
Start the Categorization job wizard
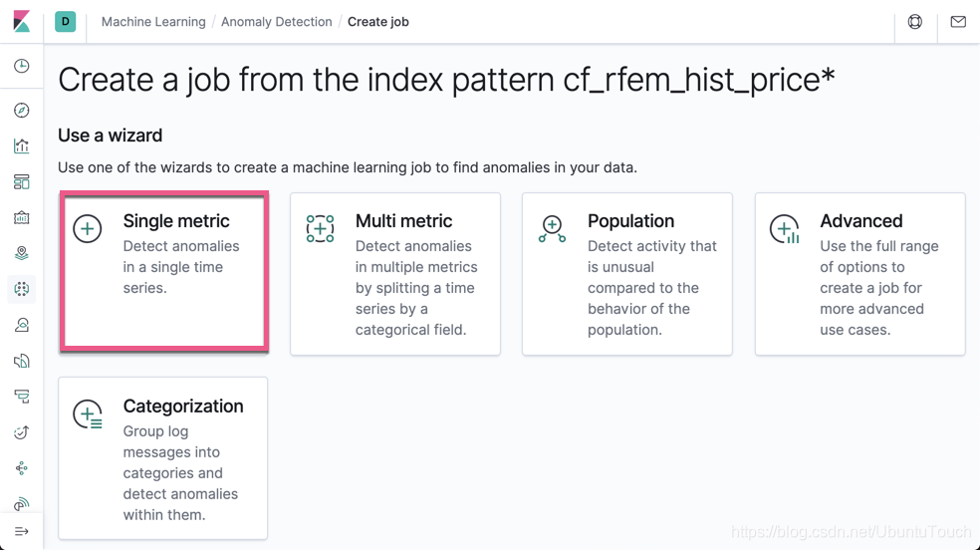click(x=163, y=458)
